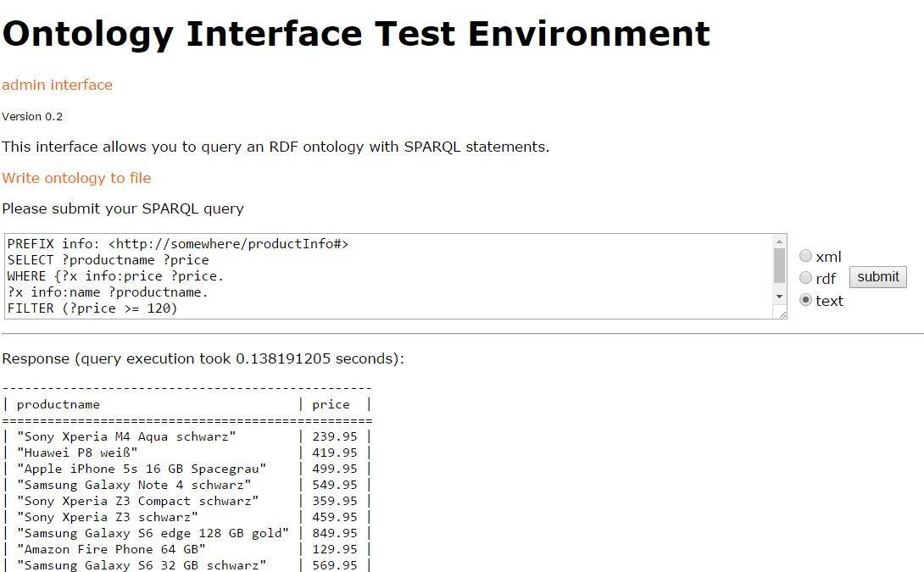This screenshot has height=572, width=924.
Task: Click the scrollbar down arrow of the query editor
Action: (780, 297)
